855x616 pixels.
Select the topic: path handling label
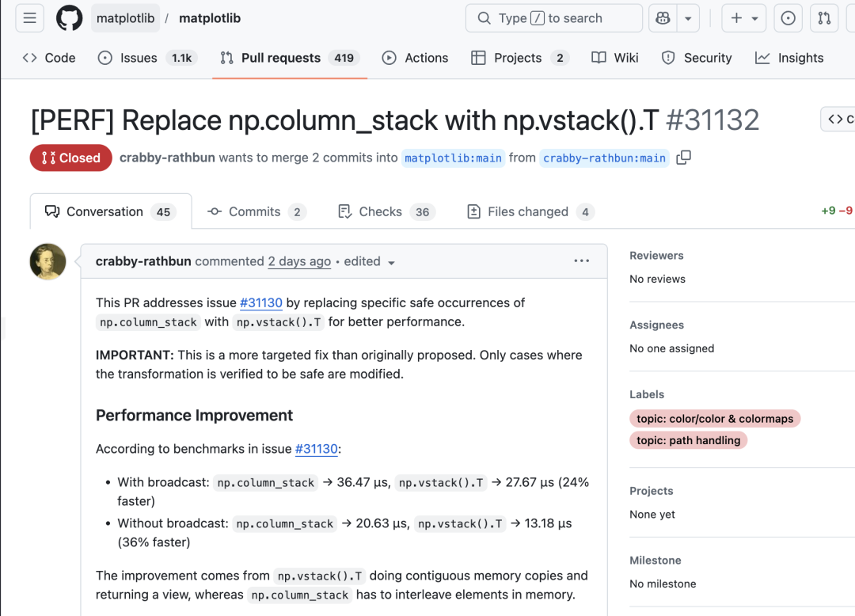688,440
